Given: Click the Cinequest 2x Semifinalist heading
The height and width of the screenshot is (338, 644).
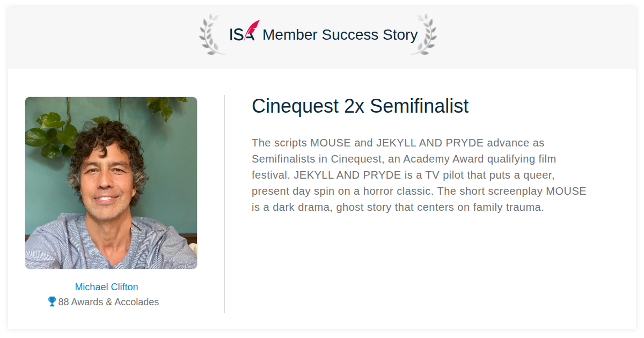Looking at the screenshot, I should click(360, 106).
